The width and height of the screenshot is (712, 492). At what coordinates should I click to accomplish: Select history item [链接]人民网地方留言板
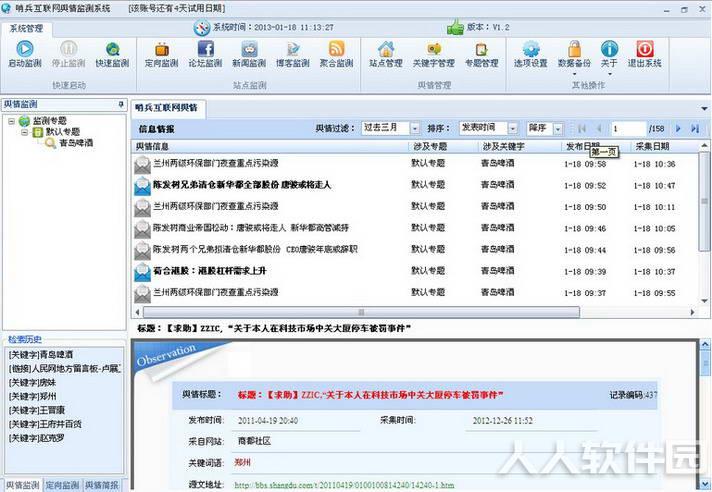tap(64, 369)
